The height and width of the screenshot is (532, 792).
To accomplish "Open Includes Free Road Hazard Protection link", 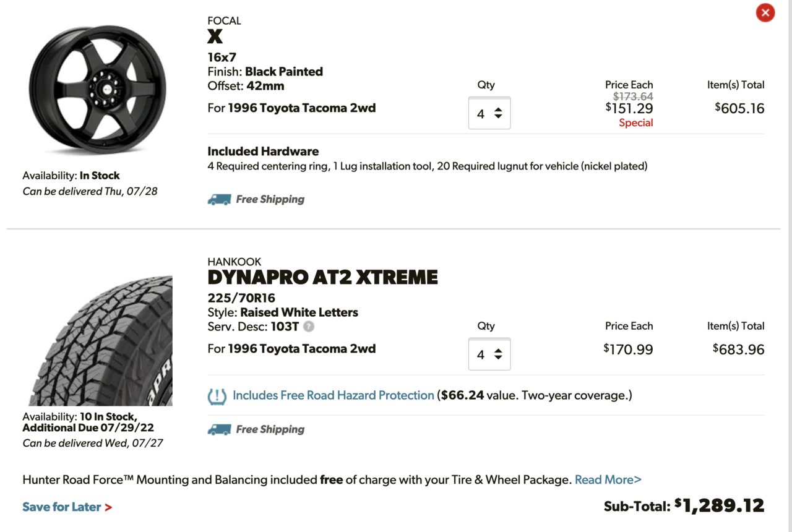I will [334, 395].
